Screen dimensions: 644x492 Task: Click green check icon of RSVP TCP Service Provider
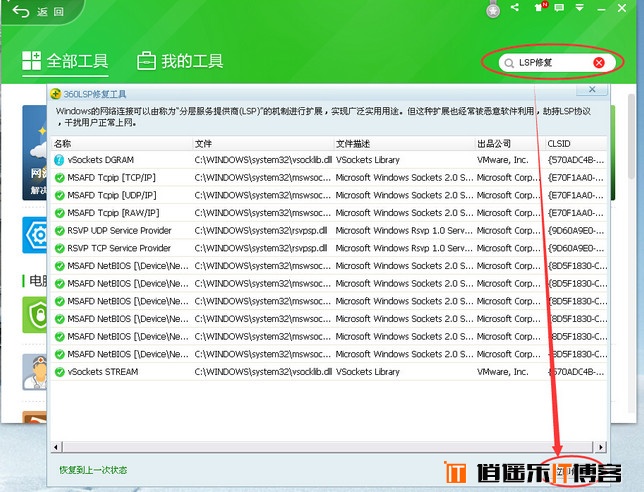pos(60,248)
